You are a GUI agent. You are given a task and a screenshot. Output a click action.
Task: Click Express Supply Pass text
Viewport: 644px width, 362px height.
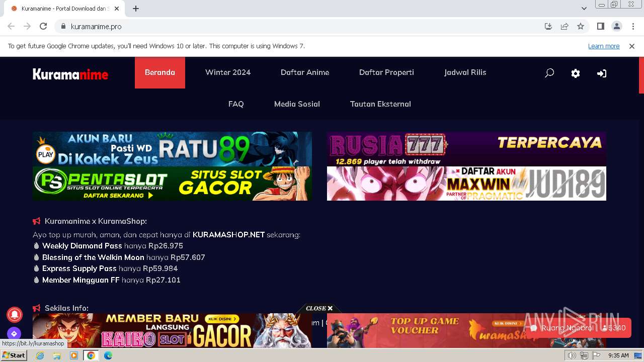point(79,268)
